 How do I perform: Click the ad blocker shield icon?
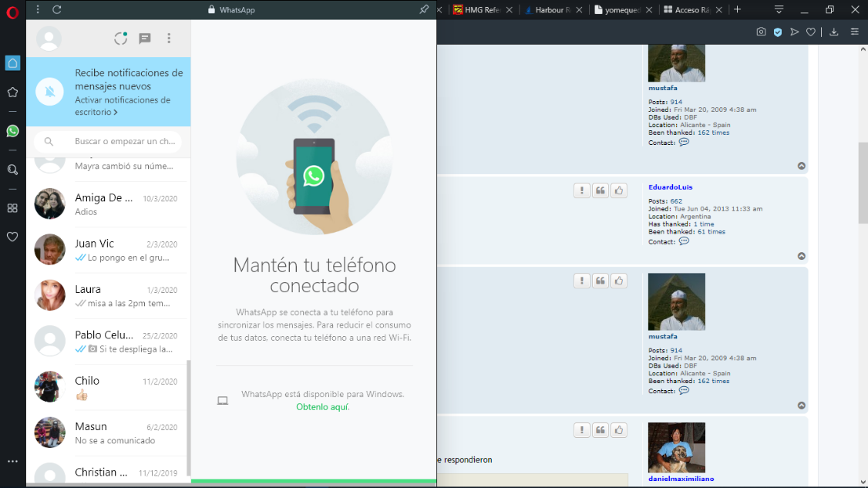click(778, 32)
